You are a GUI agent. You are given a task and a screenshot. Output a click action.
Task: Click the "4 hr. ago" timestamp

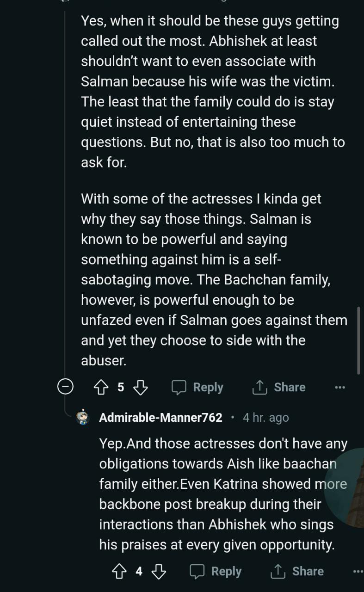coord(265,418)
